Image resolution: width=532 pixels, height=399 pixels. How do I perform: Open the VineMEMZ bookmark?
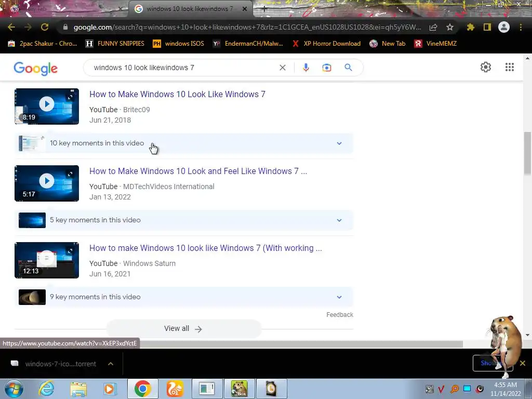click(x=436, y=44)
